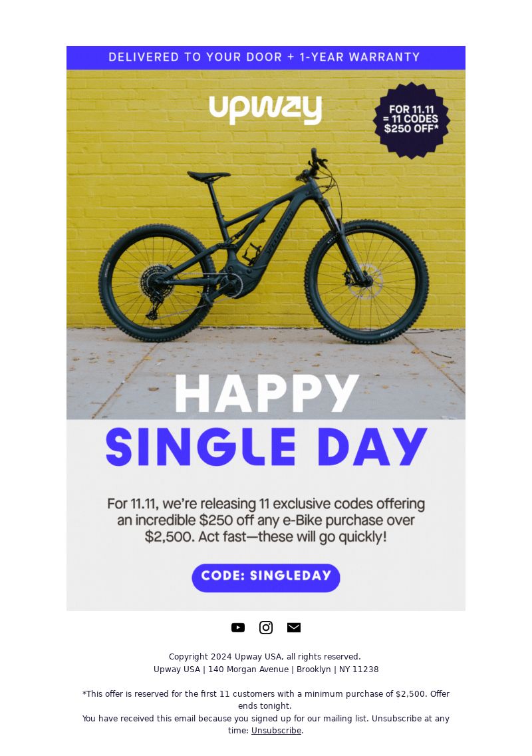Click the bike's rear wheel

(157, 283)
